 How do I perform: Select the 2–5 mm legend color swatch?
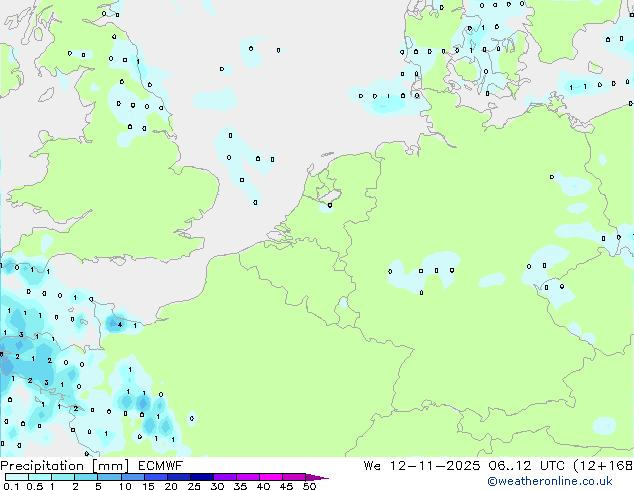pyautogui.click(x=86, y=477)
